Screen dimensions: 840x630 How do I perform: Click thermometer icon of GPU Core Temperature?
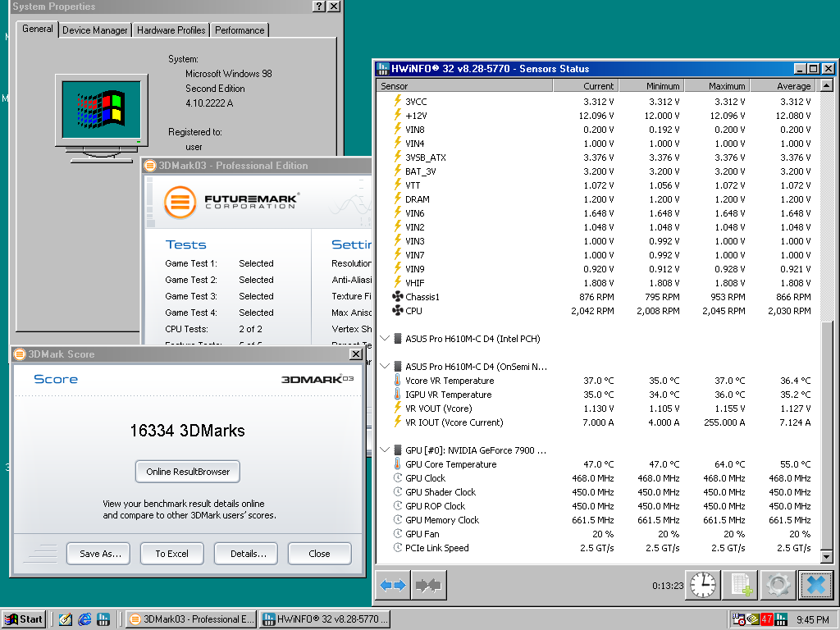click(x=398, y=464)
